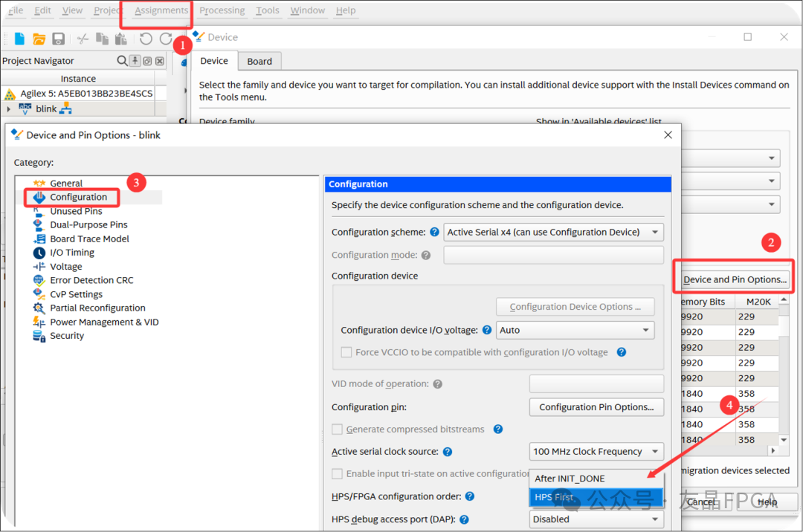Click Configuration Device Options button

575,307
